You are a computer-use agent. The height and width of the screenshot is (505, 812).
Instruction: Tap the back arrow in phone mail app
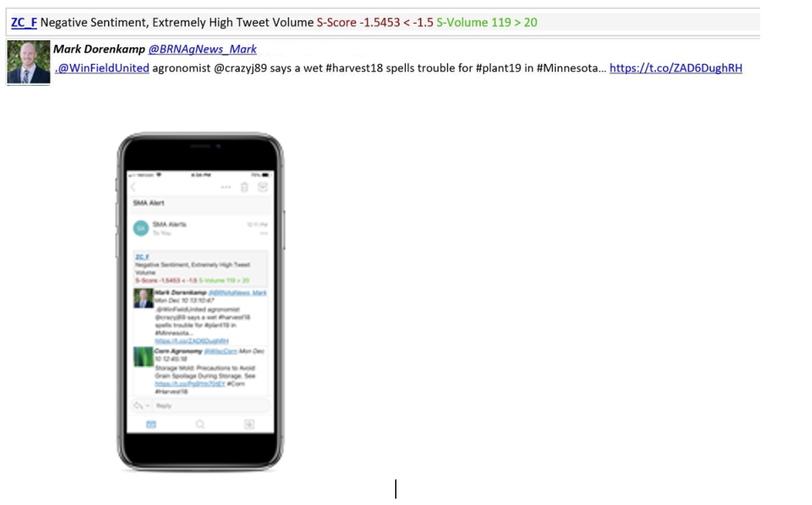(133, 187)
